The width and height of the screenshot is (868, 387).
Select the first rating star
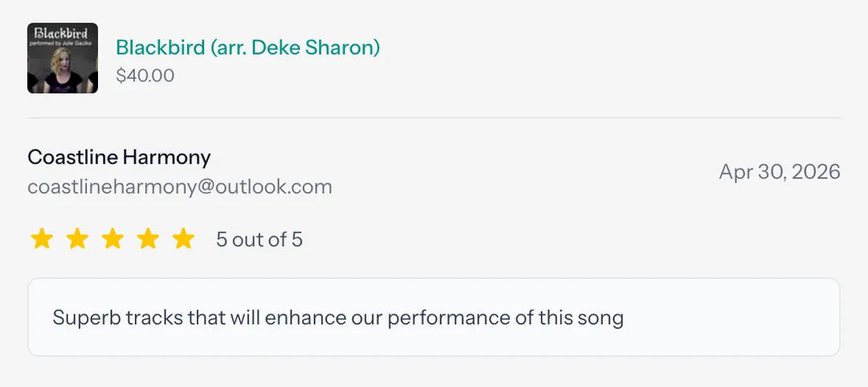(x=42, y=239)
